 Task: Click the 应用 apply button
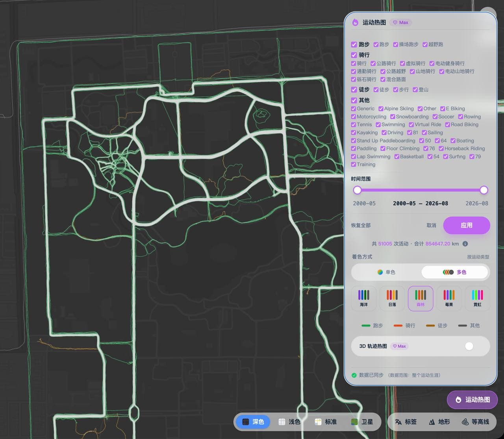click(x=467, y=225)
